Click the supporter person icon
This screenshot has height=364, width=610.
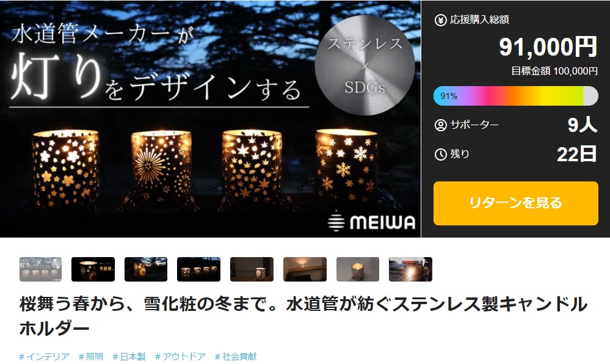coord(440,125)
